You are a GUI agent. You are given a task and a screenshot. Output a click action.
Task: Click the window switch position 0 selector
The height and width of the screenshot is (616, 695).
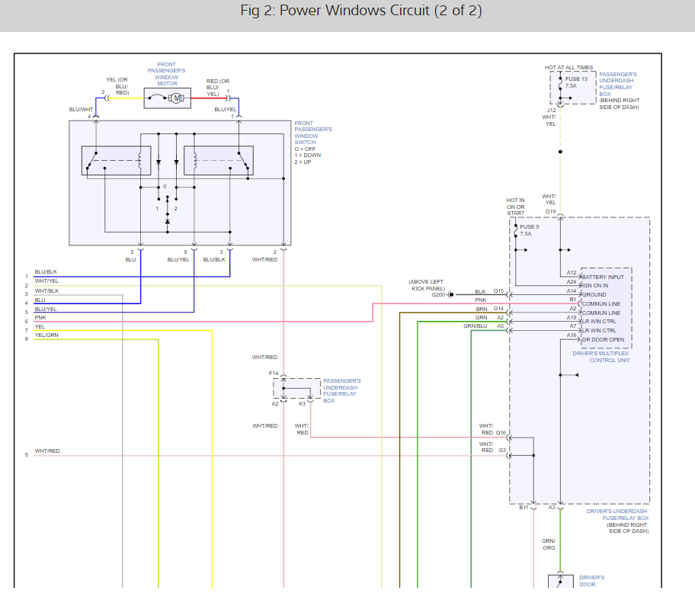(x=165, y=187)
